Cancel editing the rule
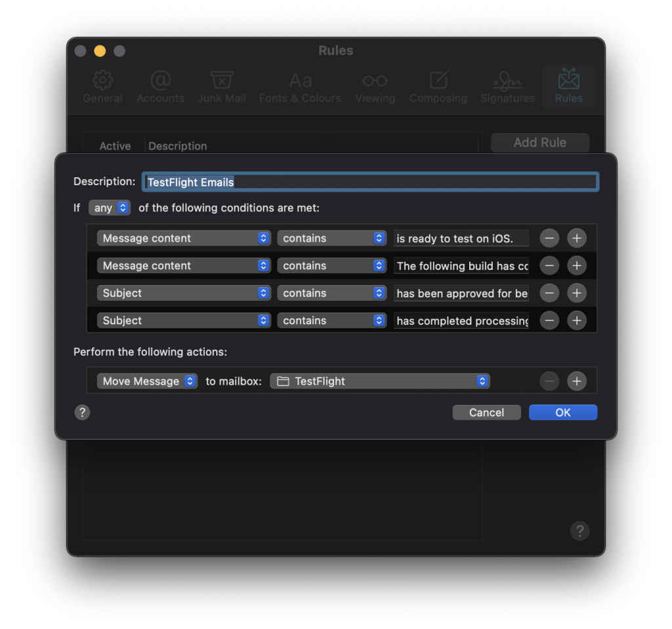Viewport: 672px width, 629px height. coord(486,412)
